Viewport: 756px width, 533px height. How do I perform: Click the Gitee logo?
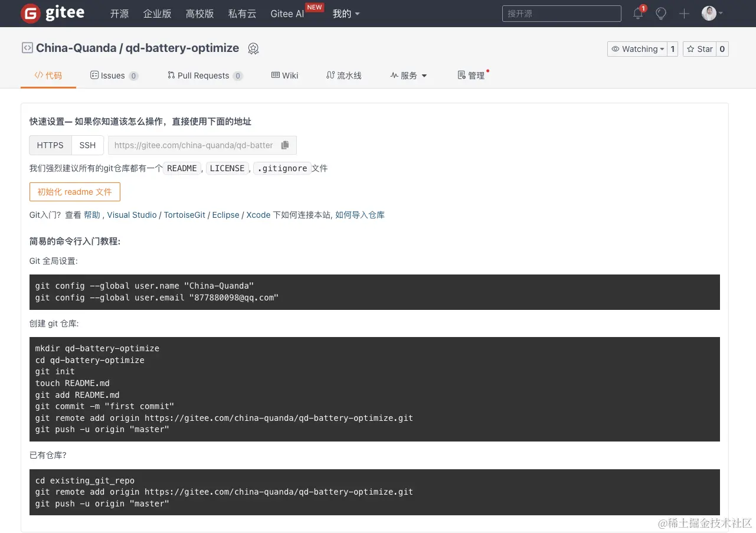53,13
